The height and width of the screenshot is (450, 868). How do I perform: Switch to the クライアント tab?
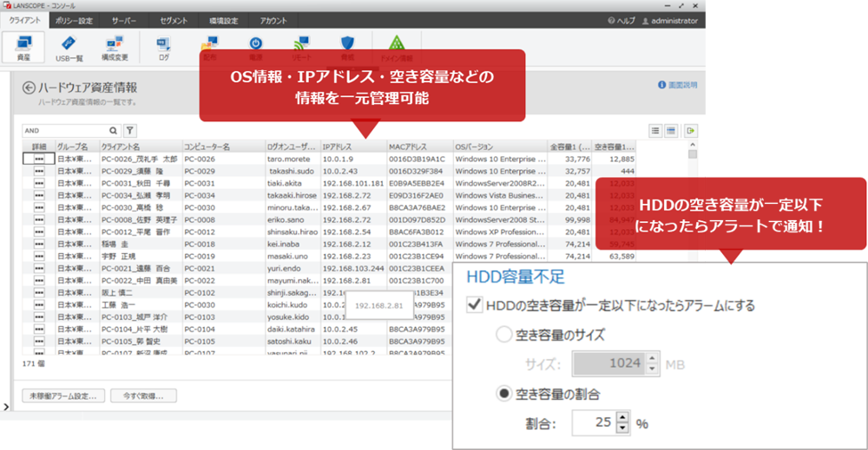click(x=25, y=21)
